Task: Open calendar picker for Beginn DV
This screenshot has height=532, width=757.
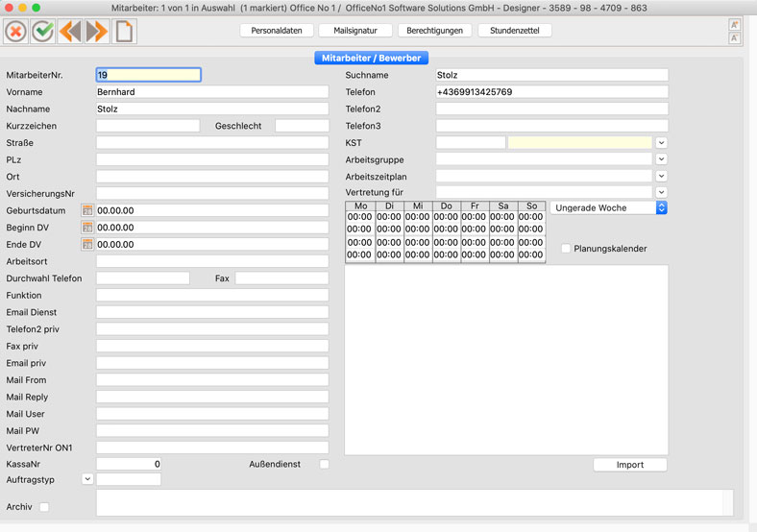Action: [86, 228]
